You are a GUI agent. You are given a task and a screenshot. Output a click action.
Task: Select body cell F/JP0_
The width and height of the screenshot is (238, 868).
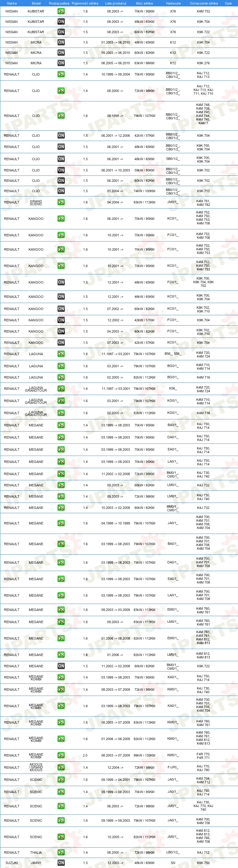click(x=173, y=767)
